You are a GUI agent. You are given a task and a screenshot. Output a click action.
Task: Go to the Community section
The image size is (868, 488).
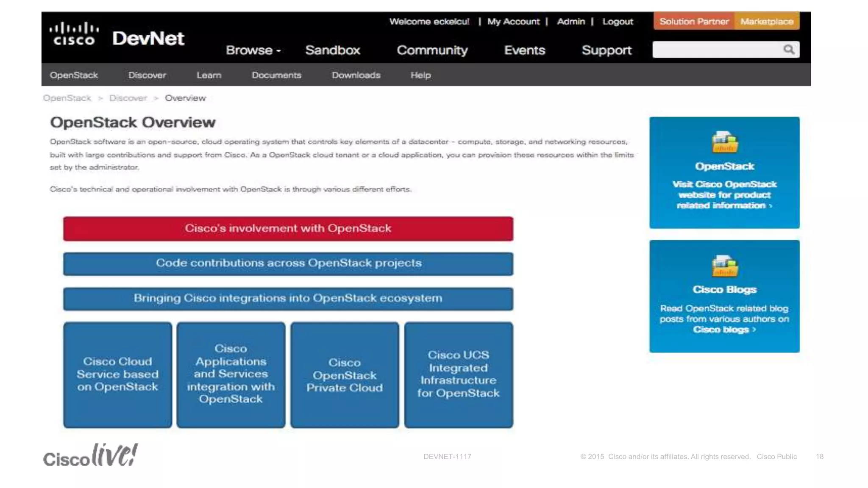[x=432, y=50]
